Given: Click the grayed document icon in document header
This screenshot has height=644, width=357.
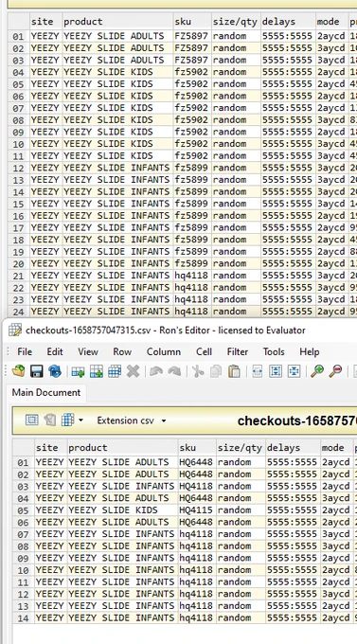Looking at the screenshot, I should point(49,420).
